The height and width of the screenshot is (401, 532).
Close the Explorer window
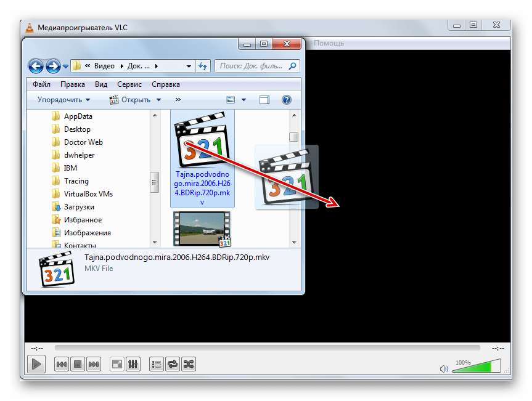coord(287,44)
